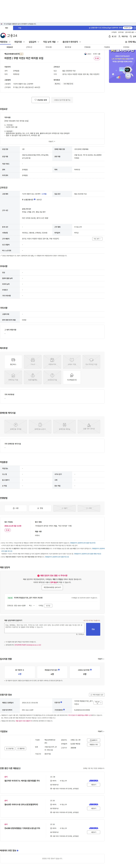Toggle 관심기업 star for company

10,748
